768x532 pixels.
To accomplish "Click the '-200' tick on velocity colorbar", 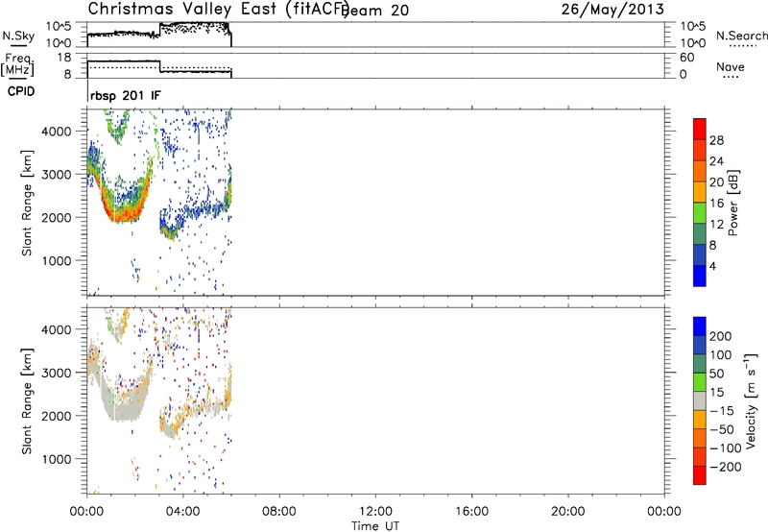I will coord(725,467).
